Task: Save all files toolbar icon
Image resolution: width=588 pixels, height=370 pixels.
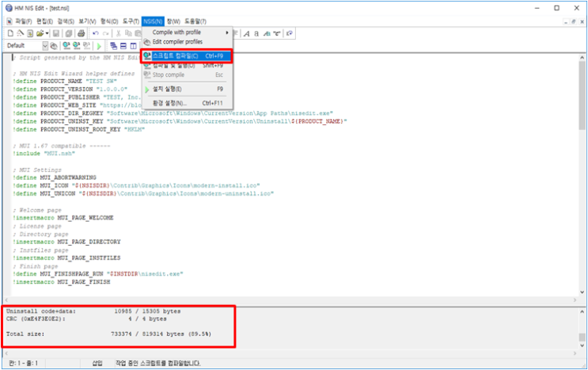Action: [x=69, y=33]
